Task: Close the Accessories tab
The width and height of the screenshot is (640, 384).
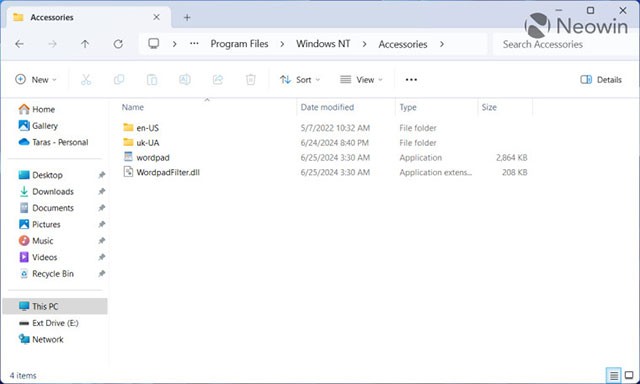Action: 156,17
